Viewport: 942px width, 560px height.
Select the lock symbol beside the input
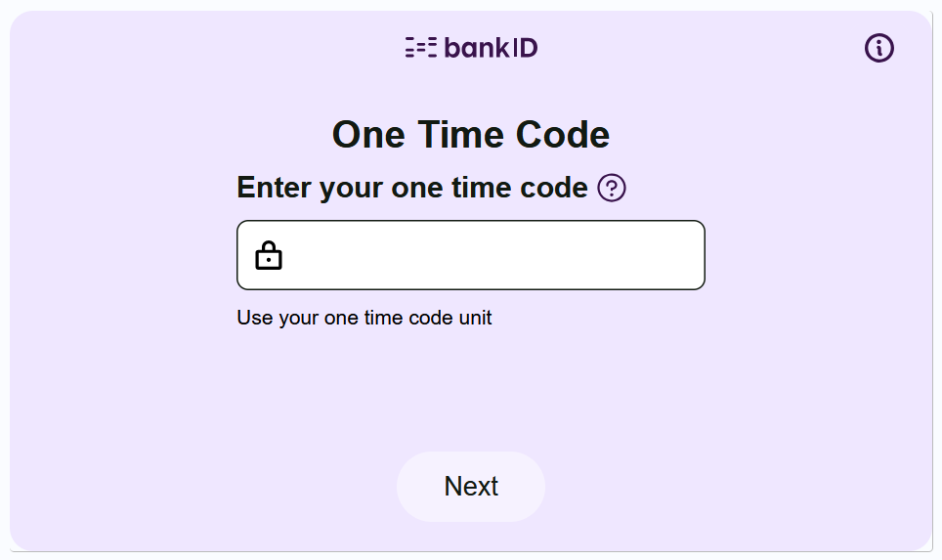point(269,256)
